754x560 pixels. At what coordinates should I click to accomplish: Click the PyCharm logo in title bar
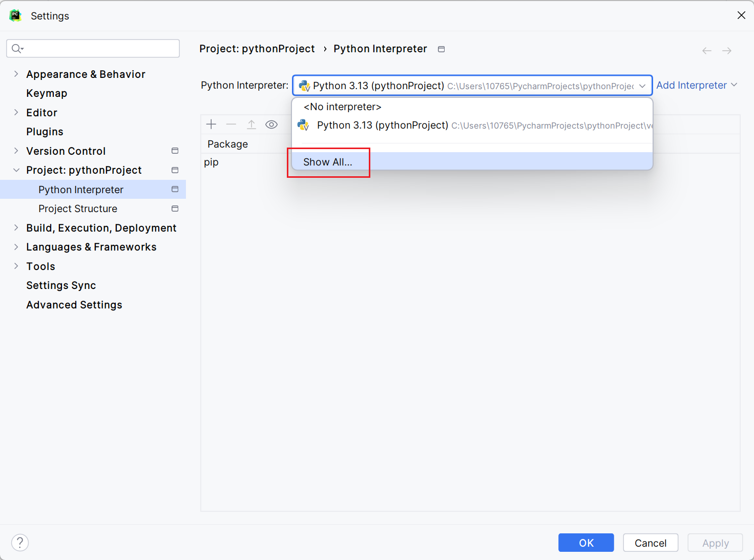(15, 15)
